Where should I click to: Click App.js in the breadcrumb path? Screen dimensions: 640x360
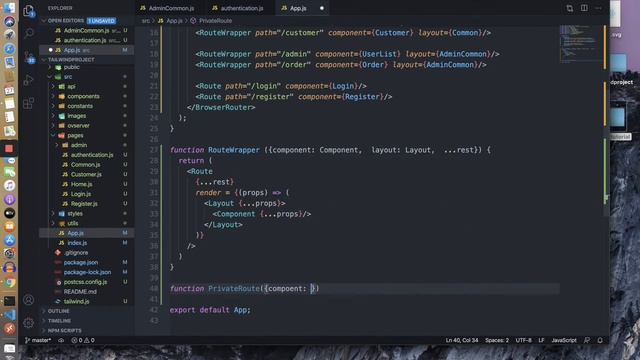174,20
